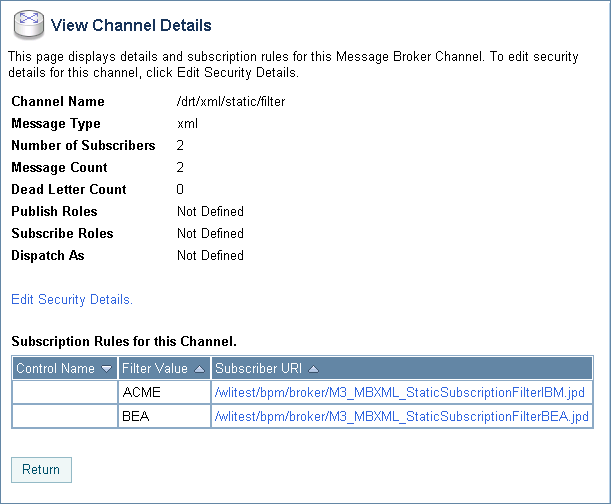Open the StaticSubscriptionFilterBEA.jpd subscriber link

tap(401, 416)
